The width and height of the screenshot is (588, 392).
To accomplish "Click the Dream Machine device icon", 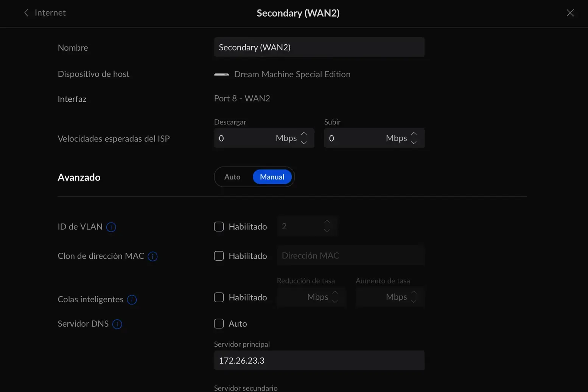I will pyautogui.click(x=221, y=75).
